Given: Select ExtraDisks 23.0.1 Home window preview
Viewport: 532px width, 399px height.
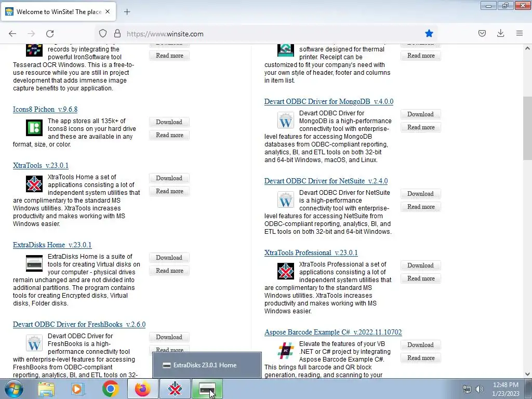Looking at the screenshot, I should click(x=207, y=365).
